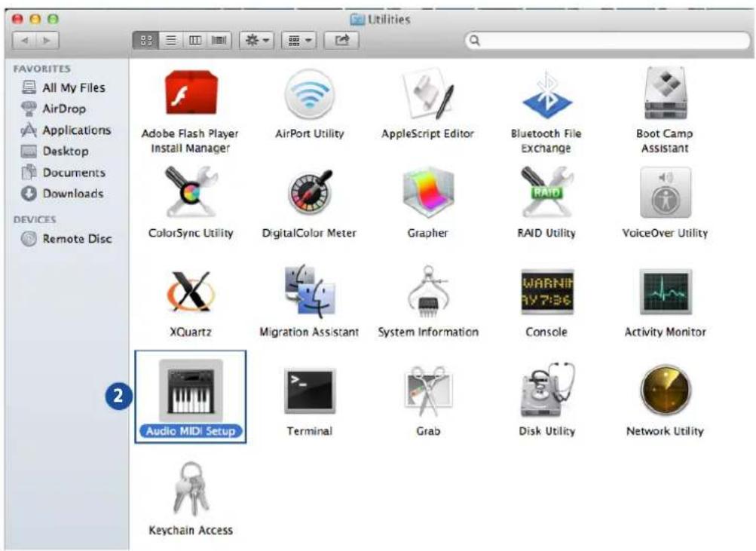Select the Console app icon
The width and height of the screenshot is (756, 551).
pyautogui.click(x=546, y=292)
